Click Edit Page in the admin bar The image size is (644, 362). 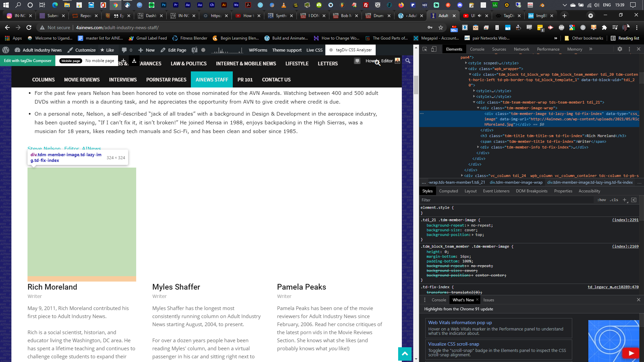click(x=173, y=50)
